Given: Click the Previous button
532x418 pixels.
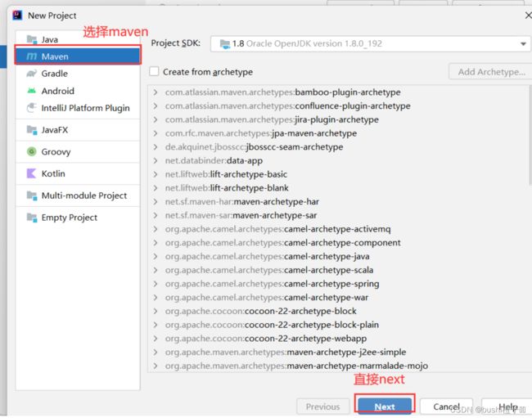Looking at the screenshot, I should tap(322, 406).
